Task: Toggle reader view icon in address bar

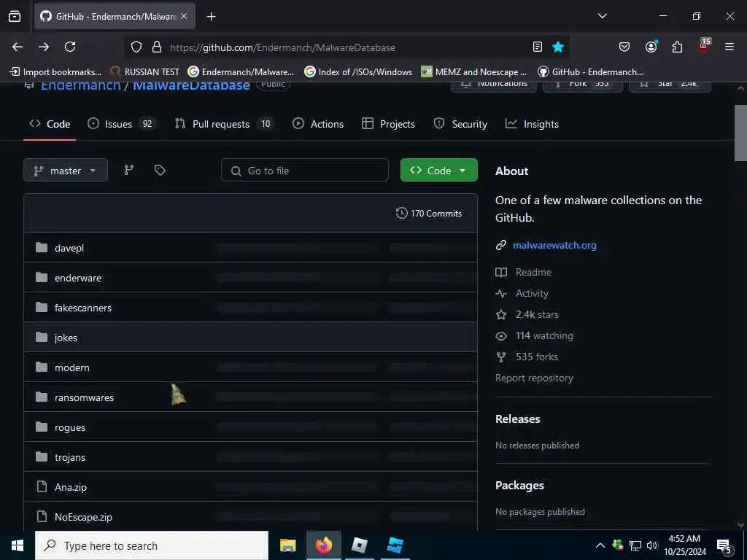Action: pos(538,47)
